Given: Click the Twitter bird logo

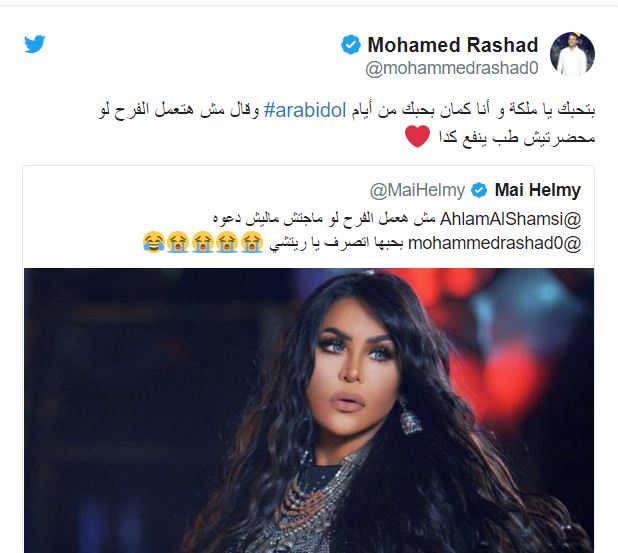Looking at the screenshot, I should (35, 44).
